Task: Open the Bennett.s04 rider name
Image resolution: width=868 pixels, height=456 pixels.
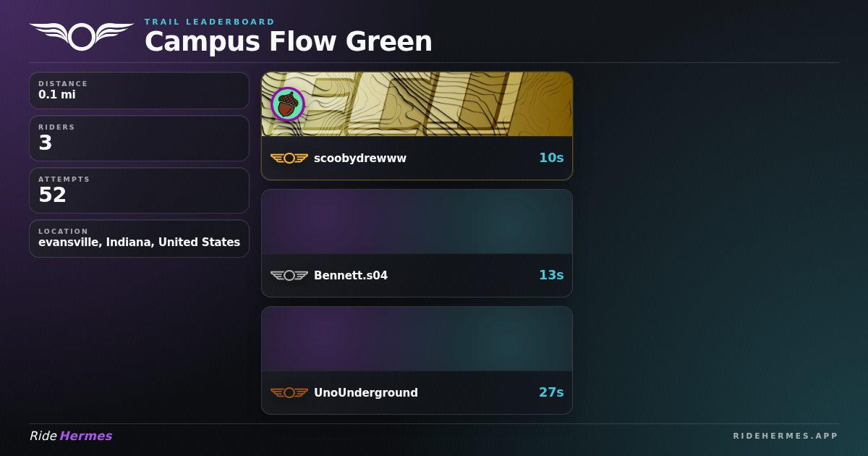Action: (x=351, y=275)
